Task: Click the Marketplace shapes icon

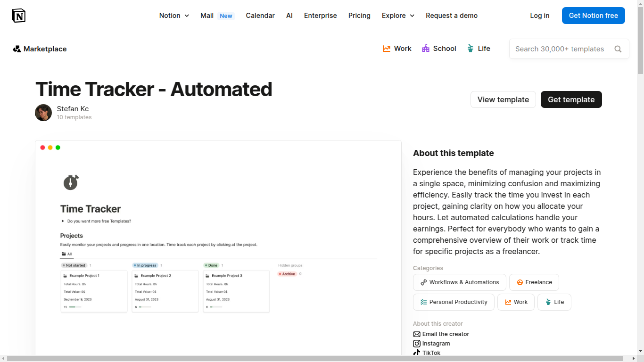Action: (x=17, y=49)
